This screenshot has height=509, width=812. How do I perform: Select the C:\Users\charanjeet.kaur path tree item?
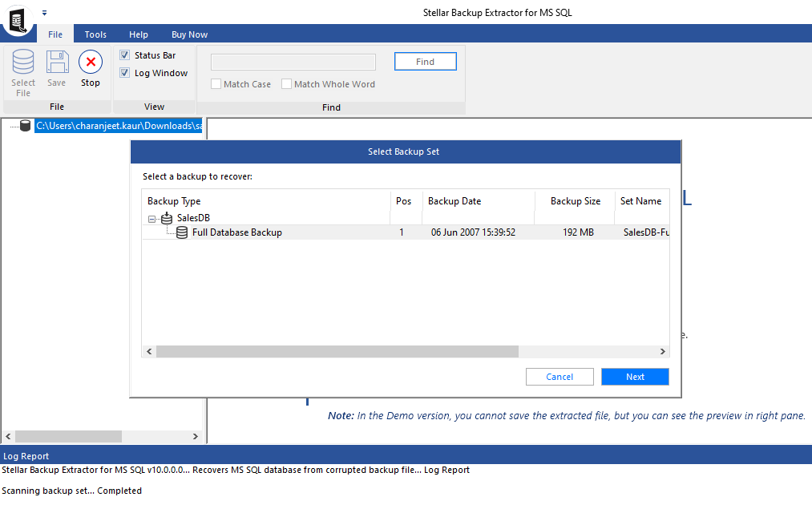(x=119, y=126)
